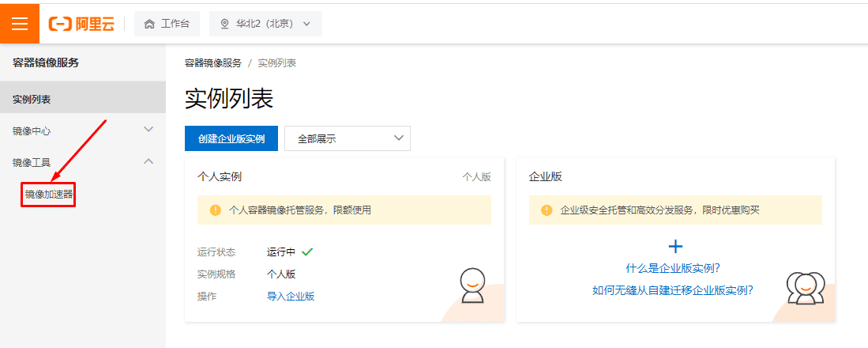Viewport: 868px width, 348px height.
Task: Click the 创建企业版实例 button
Action: [231, 138]
